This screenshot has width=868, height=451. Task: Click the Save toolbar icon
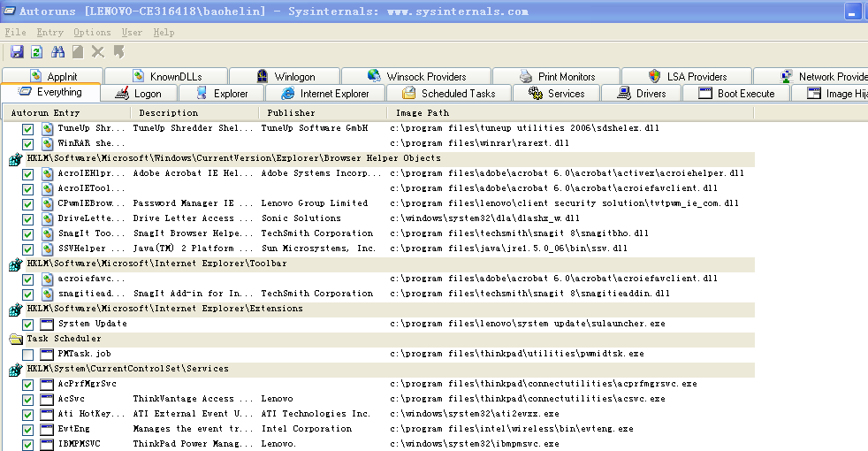click(17, 52)
